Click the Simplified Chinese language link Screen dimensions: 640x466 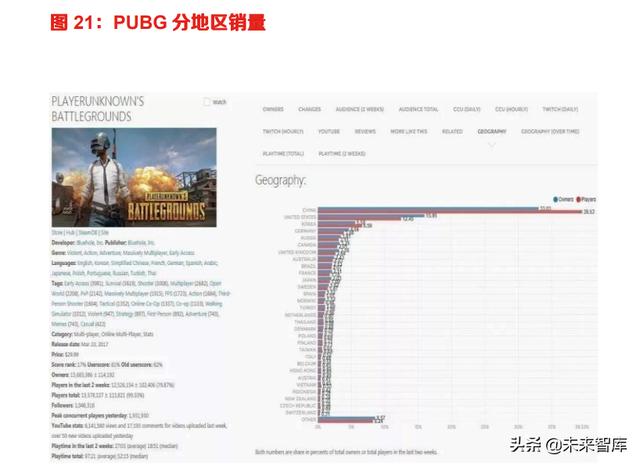coord(128,263)
